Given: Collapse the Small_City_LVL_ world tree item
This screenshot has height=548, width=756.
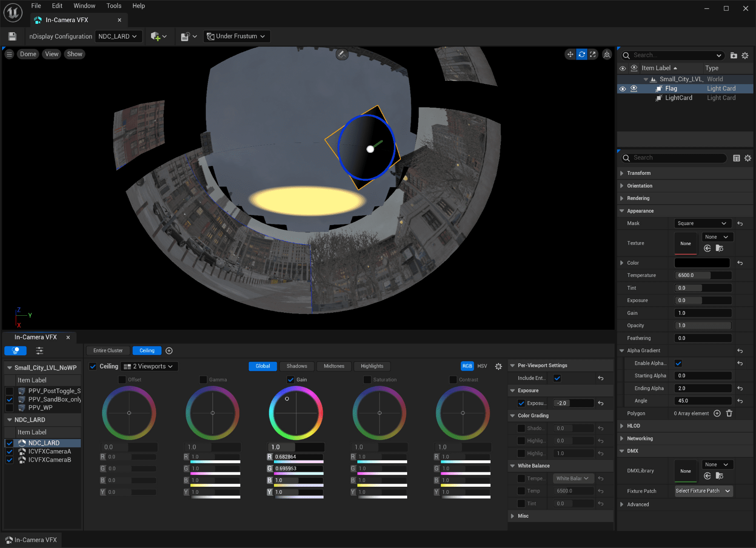Looking at the screenshot, I should [x=646, y=79].
